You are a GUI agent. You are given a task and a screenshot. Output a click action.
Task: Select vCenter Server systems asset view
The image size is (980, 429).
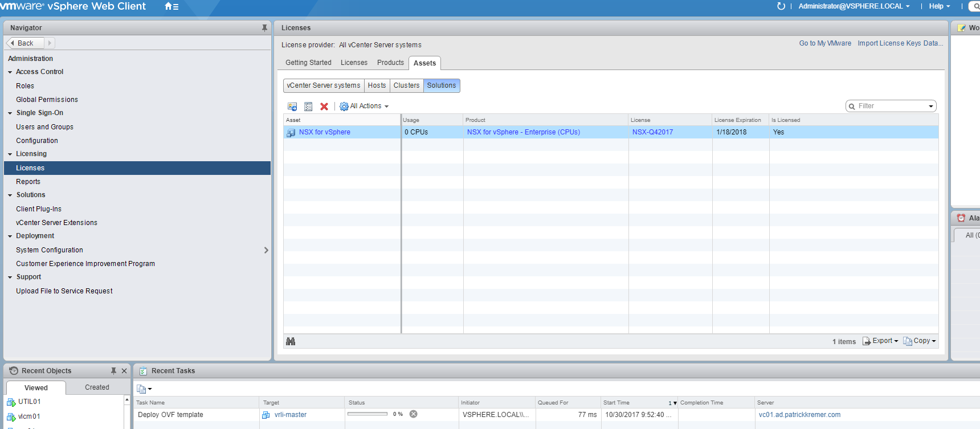point(324,85)
